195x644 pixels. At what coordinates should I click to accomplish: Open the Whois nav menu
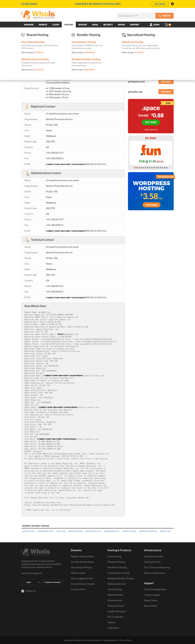click(x=121, y=25)
